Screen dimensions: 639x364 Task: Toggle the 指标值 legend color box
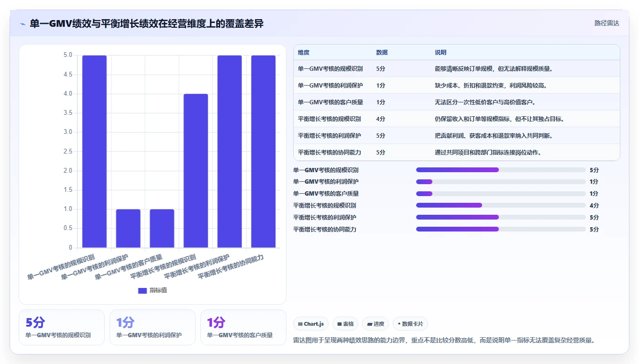coord(143,290)
